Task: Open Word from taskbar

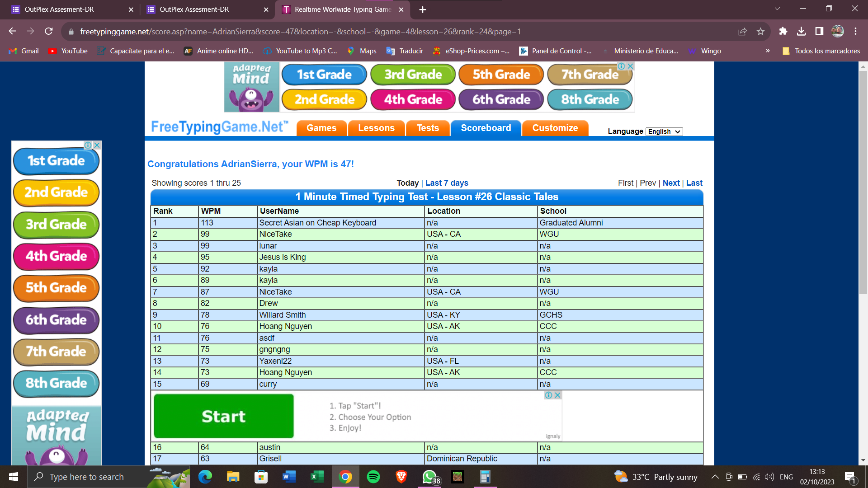Action: click(289, 477)
